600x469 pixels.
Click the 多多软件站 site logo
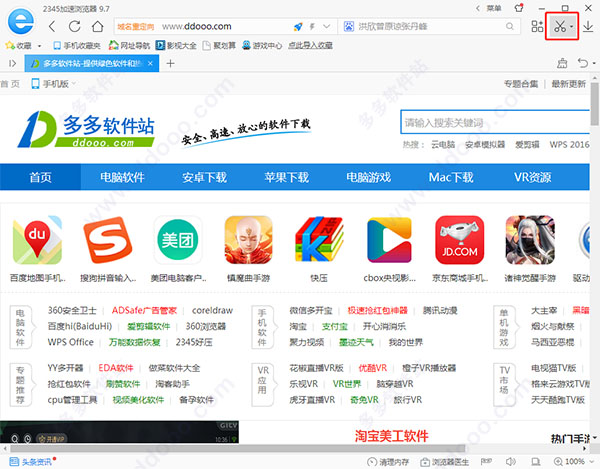click(86, 129)
